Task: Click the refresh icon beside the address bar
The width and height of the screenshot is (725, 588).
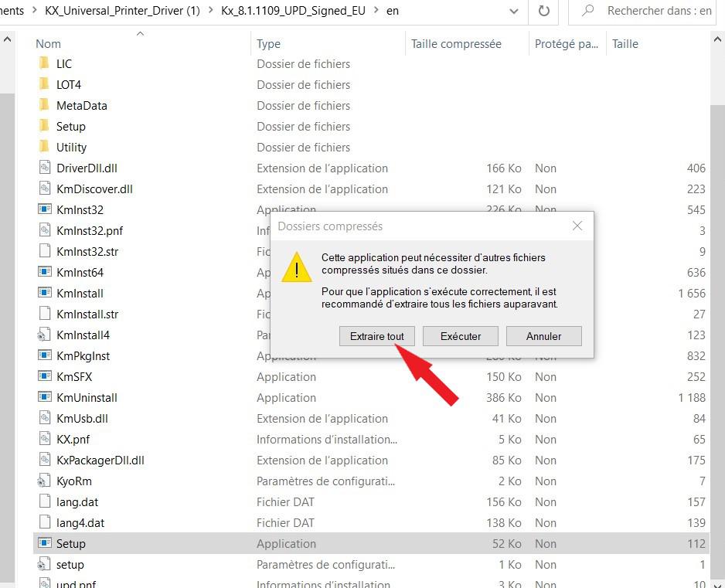Action: point(543,12)
